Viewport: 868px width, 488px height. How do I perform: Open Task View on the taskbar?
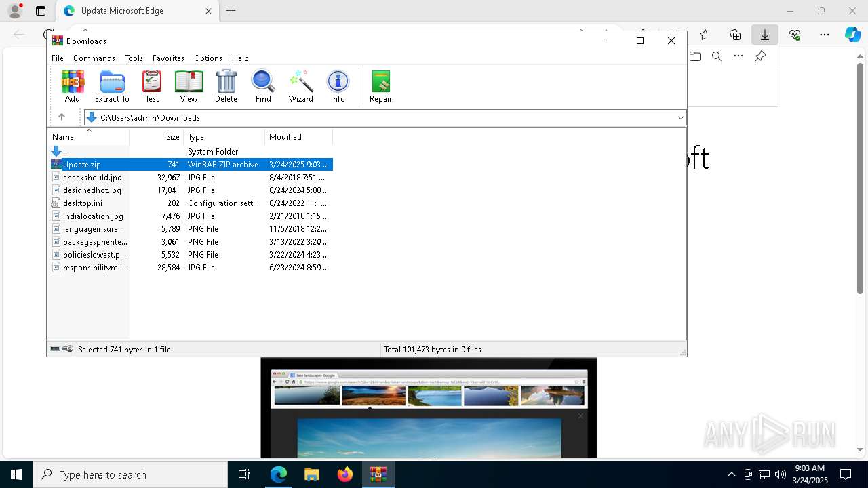244,474
